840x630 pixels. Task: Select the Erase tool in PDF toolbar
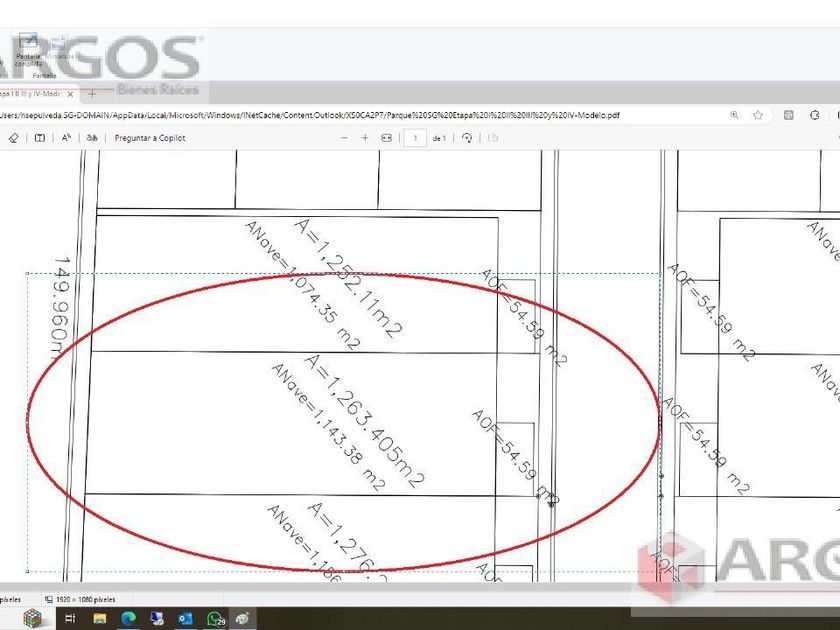[14, 138]
